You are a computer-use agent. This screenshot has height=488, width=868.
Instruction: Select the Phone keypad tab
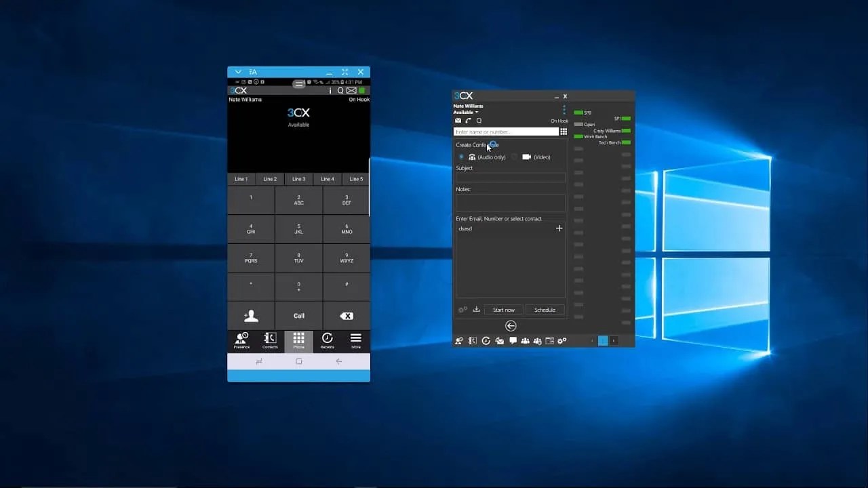coord(298,341)
